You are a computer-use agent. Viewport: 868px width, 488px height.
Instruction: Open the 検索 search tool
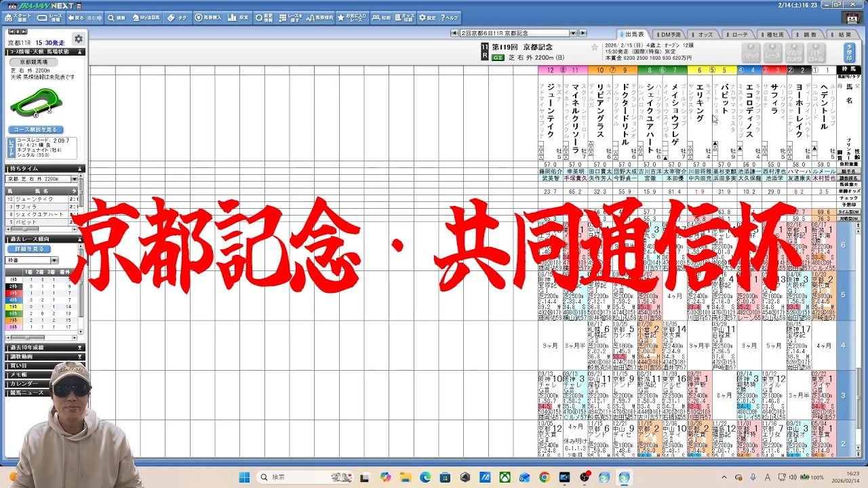(x=117, y=18)
